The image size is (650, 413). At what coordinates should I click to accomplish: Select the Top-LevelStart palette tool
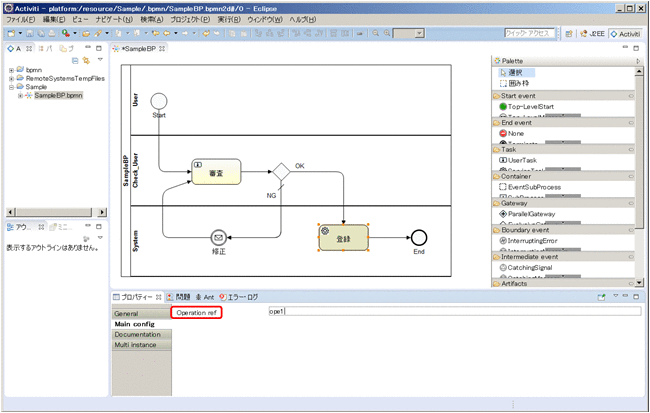[529, 106]
